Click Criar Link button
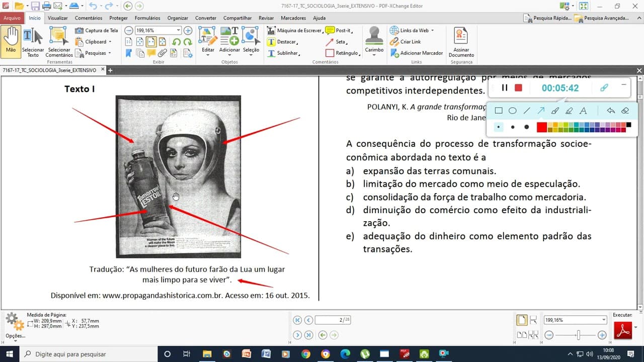The width and height of the screenshot is (644, 362). (x=406, y=42)
